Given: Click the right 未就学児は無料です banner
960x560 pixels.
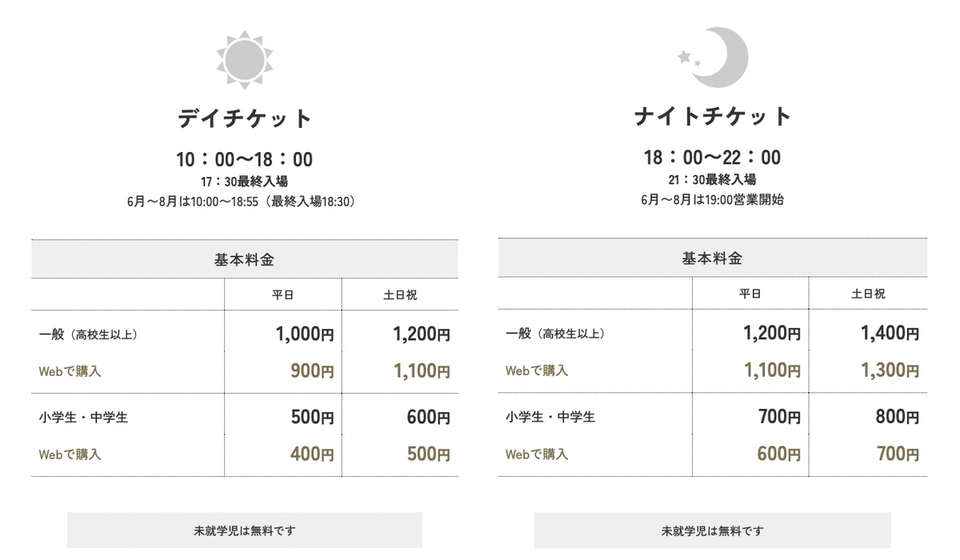Looking at the screenshot, I should pyautogui.click(x=712, y=530).
